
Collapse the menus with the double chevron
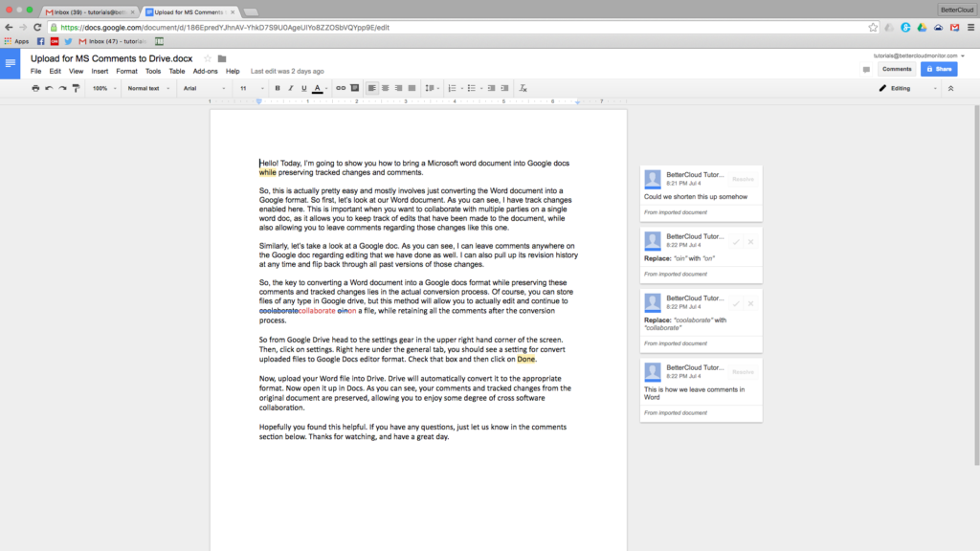950,88
